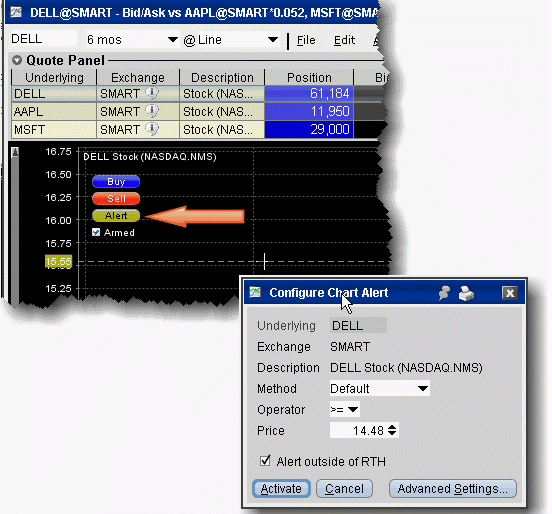Uncheck the Armed checkbox on chart

click(96, 232)
